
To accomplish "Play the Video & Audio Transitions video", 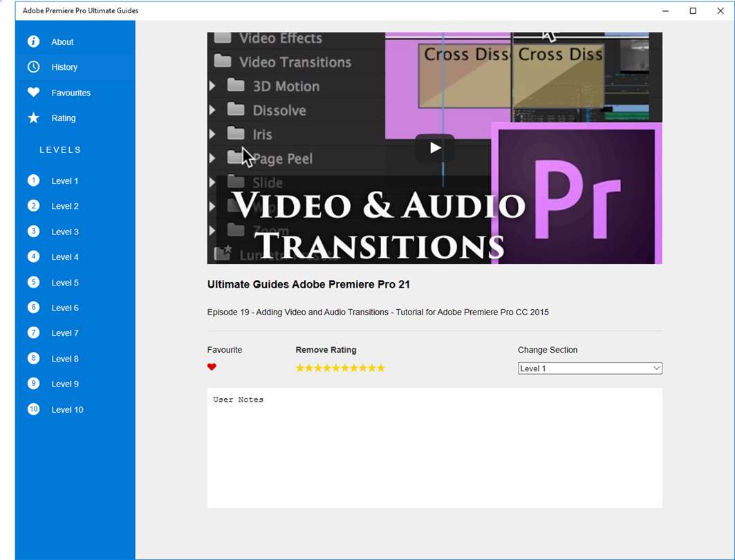I will click(434, 148).
